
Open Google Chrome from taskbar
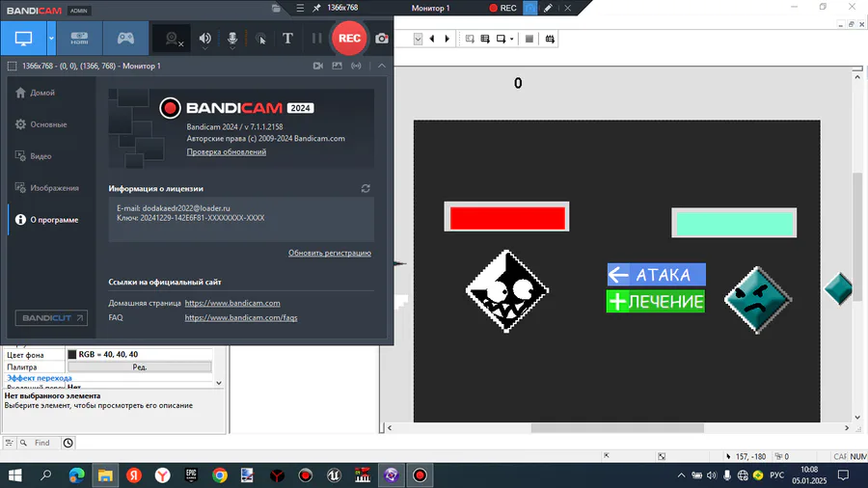pos(220,475)
